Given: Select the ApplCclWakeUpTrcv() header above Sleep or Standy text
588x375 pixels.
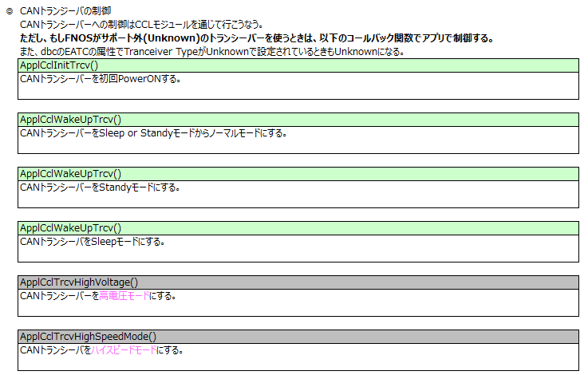Looking at the screenshot, I should tap(298, 120).
